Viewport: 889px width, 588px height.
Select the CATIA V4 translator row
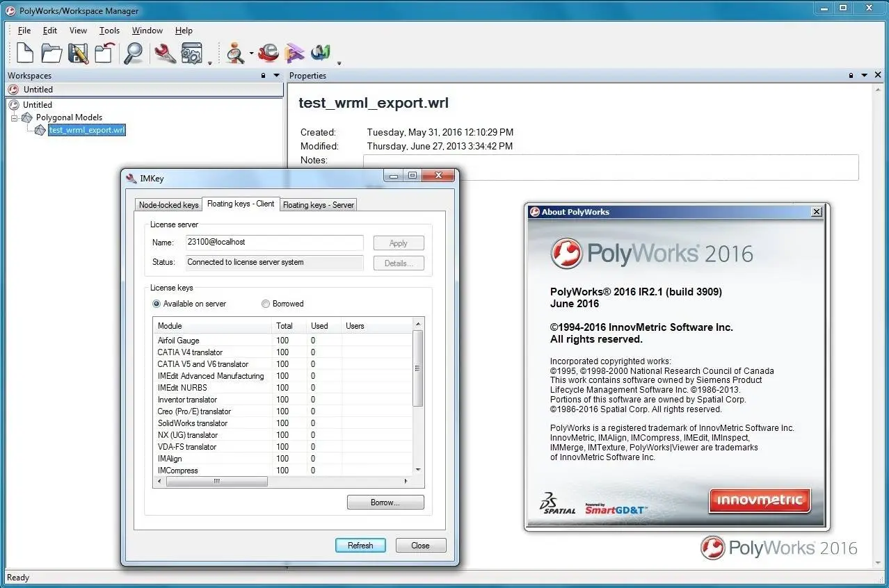[283, 352]
